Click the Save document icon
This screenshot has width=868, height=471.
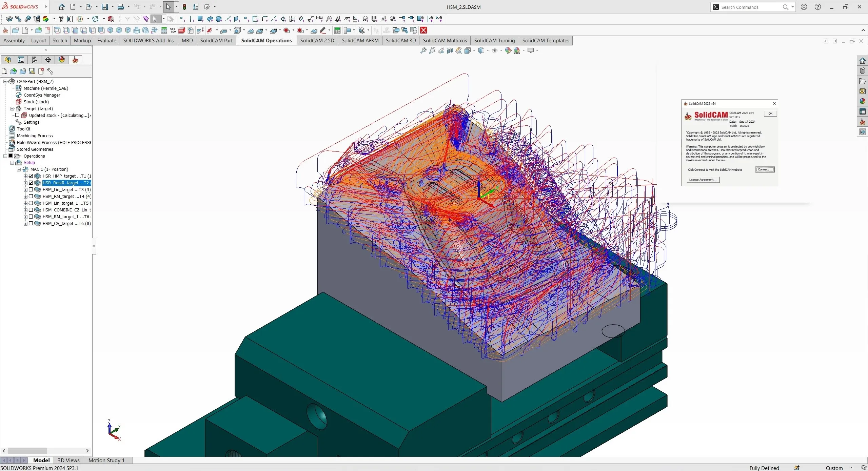click(105, 7)
